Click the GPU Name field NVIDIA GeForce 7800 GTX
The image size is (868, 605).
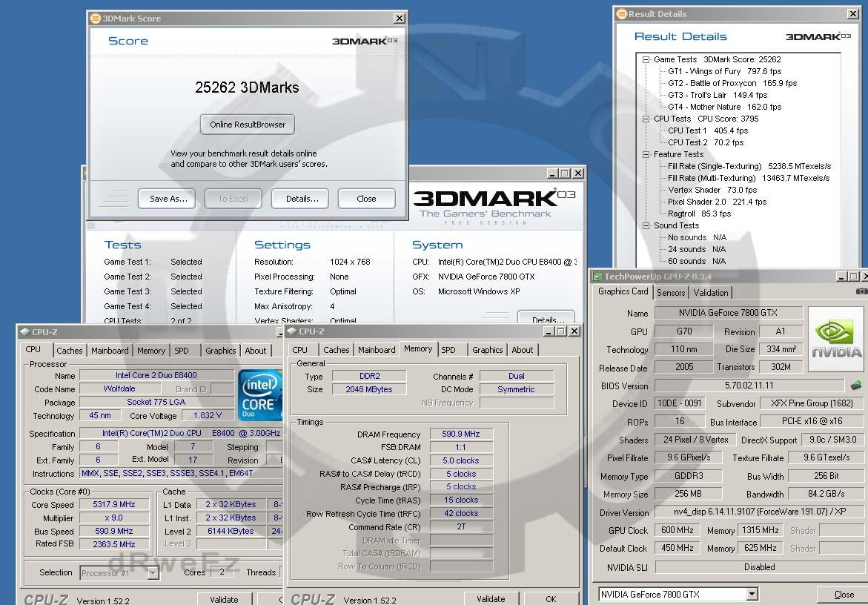(728, 313)
